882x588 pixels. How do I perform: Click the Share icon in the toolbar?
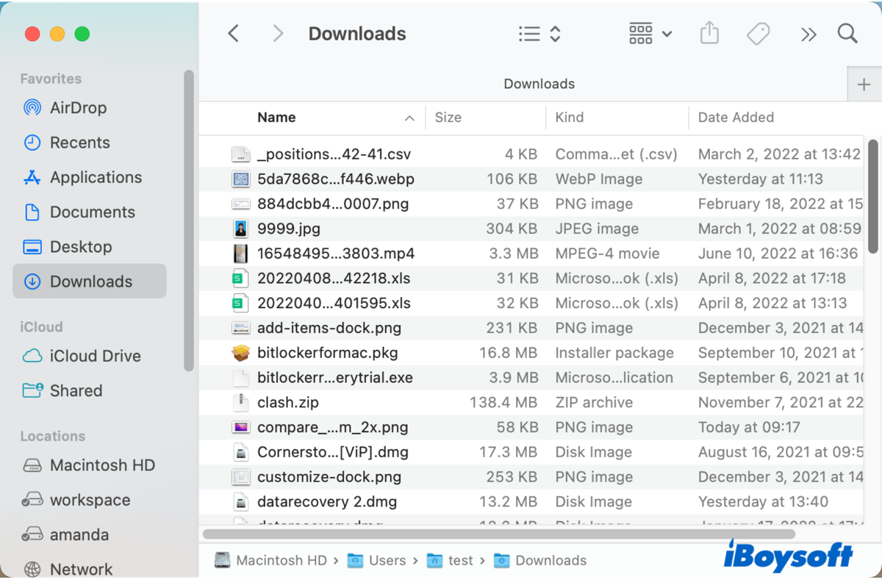pos(709,33)
